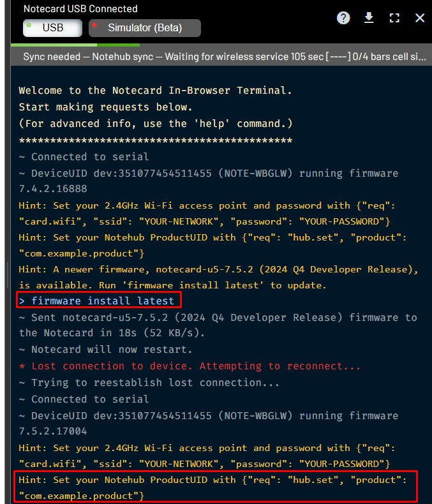Click the 'Sent notecard-u5-7.5.2' firmware transfer line

point(218,325)
